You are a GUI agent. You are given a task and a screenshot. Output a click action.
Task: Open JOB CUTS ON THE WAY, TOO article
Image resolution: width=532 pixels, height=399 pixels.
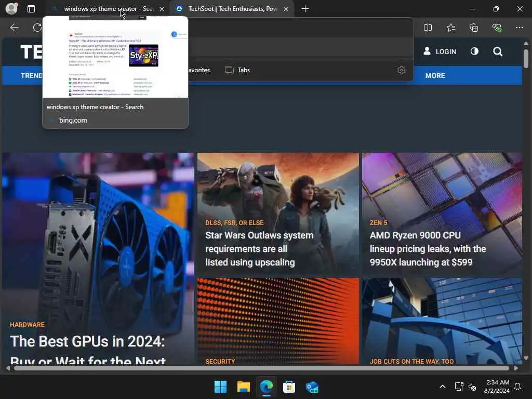442,321
